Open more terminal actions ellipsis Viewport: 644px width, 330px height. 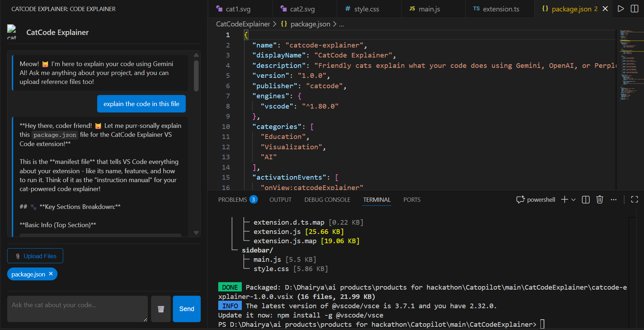point(614,200)
